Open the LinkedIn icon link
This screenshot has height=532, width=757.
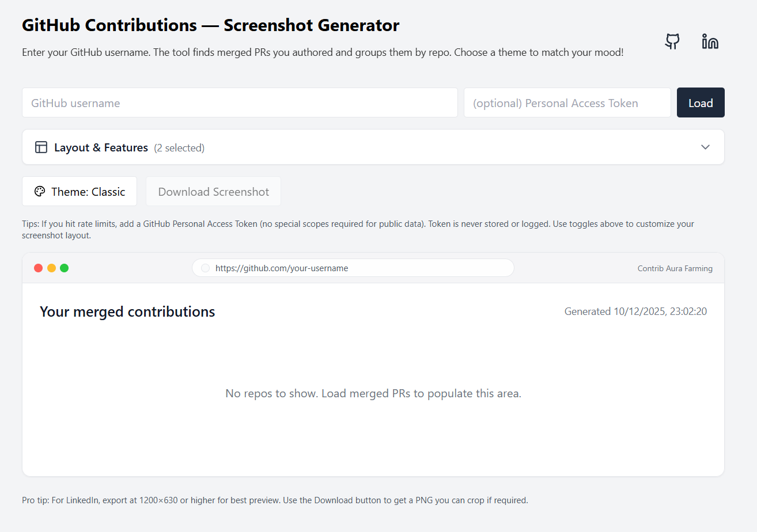[x=710, y=41]
